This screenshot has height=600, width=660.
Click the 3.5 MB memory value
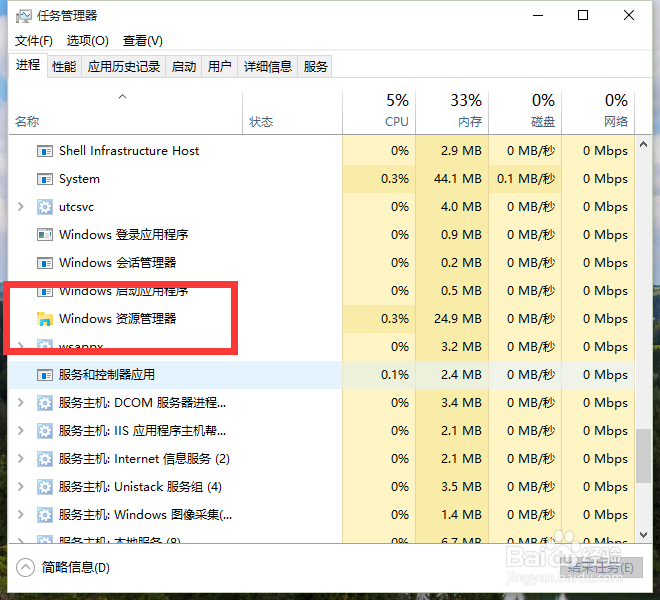pos(461,487)
